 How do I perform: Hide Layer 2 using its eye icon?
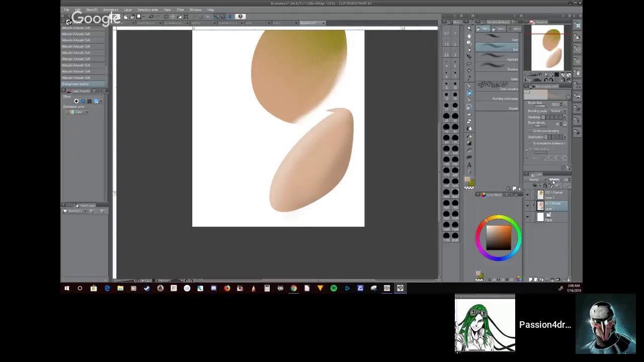click(527, 195)
